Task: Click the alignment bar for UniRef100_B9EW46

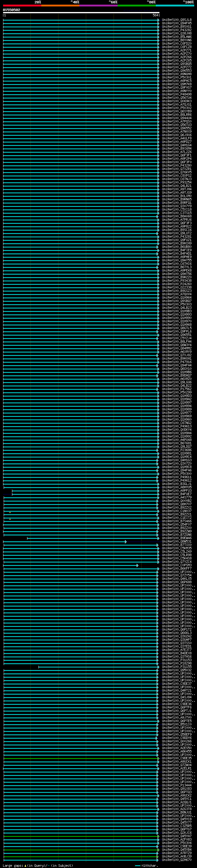Action: click(x=93, y=538)
